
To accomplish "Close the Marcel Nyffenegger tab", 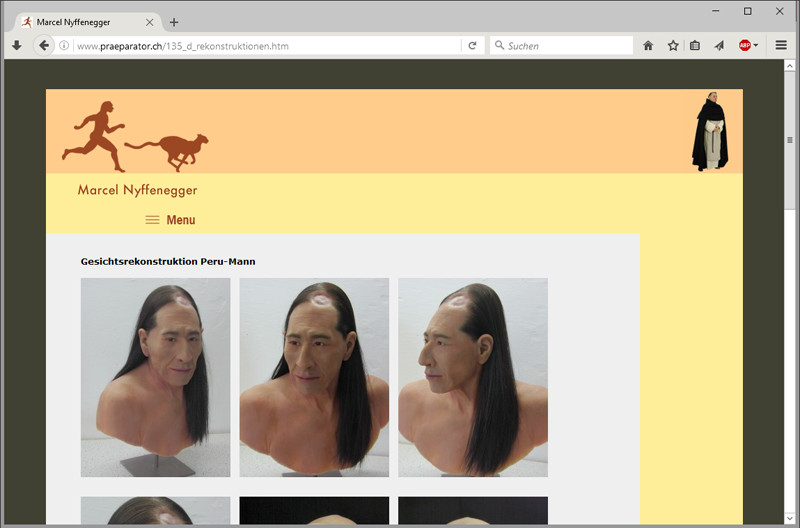I will 149,22.
